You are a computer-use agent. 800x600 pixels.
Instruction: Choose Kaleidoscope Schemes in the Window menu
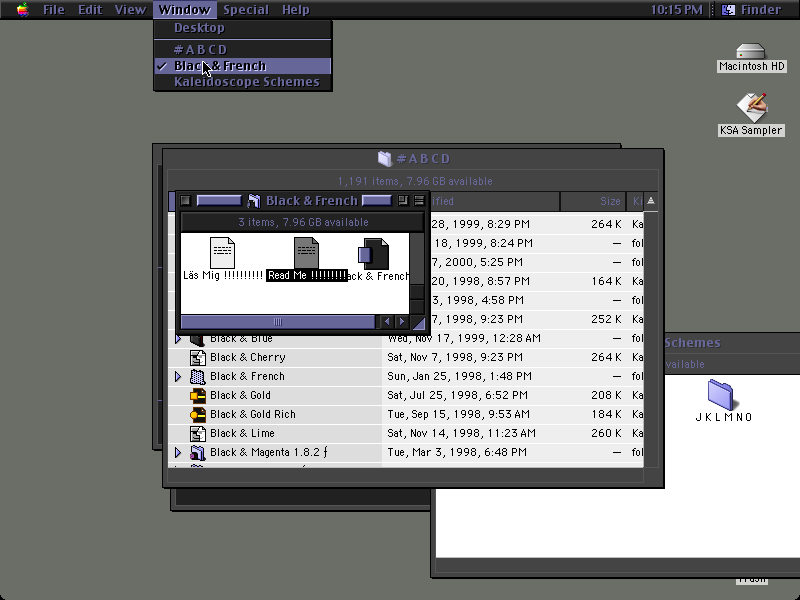point(243,82)
